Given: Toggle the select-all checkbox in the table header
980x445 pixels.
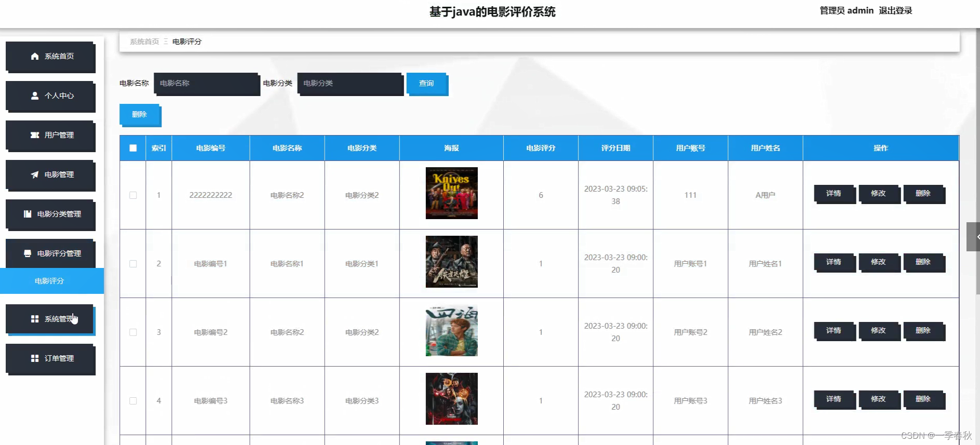Looking at the screenshot, I should click(133, 148).
